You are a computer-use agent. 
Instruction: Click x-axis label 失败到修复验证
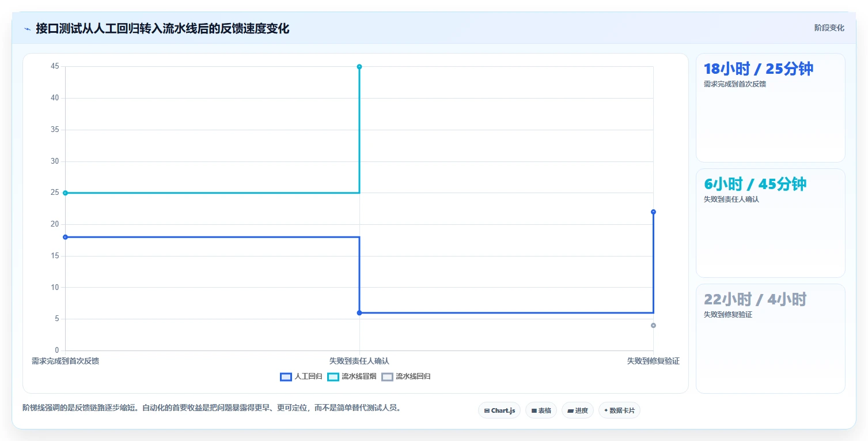[x=653, y=361]
